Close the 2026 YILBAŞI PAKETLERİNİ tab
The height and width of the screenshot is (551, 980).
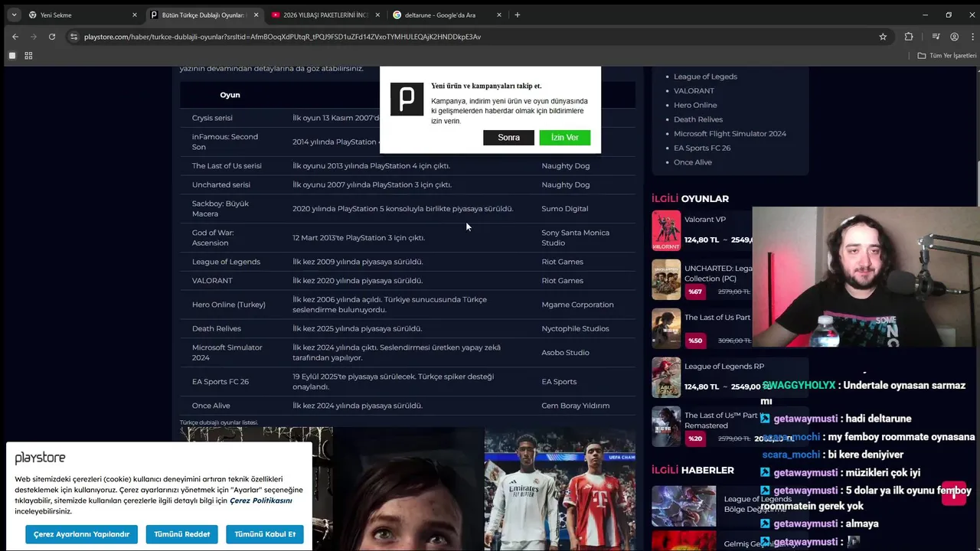tap(377, 15)
